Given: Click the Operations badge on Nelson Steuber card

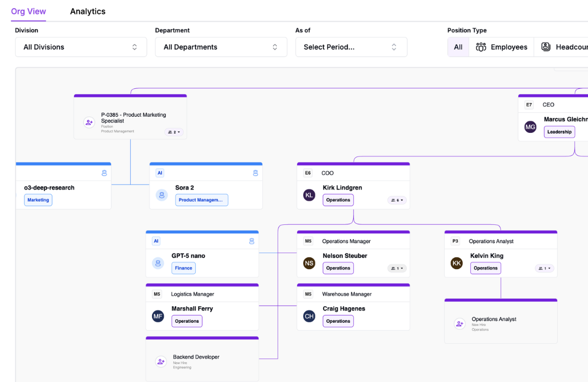Looking at the screenshot, I should [x=338, y=268].
